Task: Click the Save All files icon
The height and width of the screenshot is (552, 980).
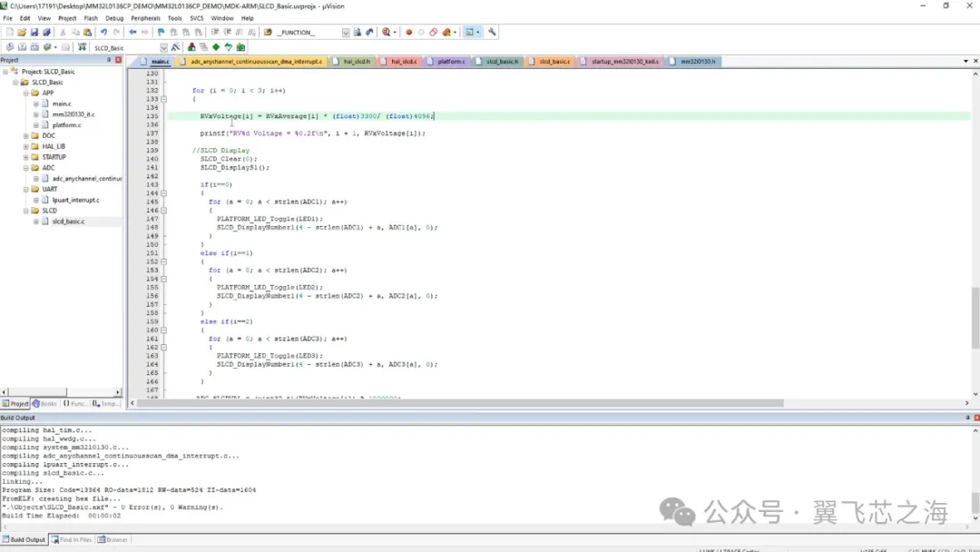Action: click(46, 32)
